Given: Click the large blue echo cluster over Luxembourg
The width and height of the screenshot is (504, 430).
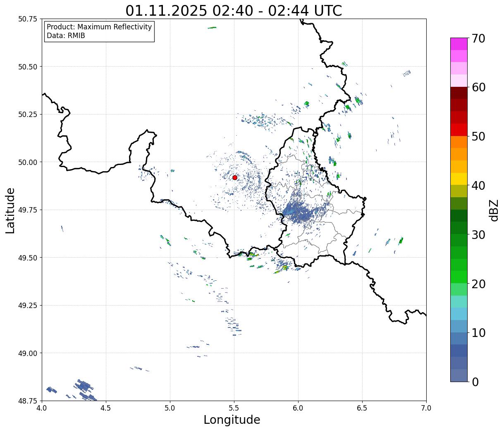Looking at the screenshot, I should pyautogui.click(x=302, y=211).
